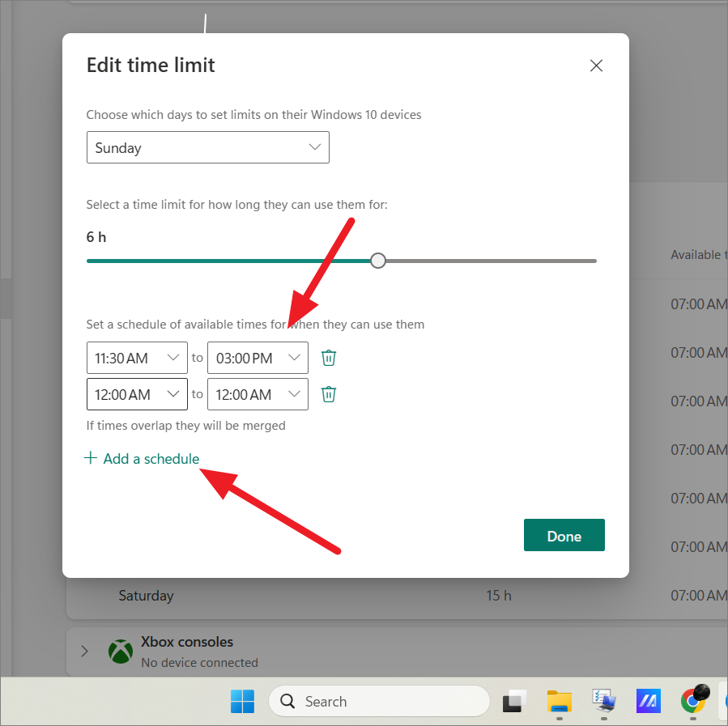
Task: Open the blue slash-logo taskbar app
Action: point(648,701)
